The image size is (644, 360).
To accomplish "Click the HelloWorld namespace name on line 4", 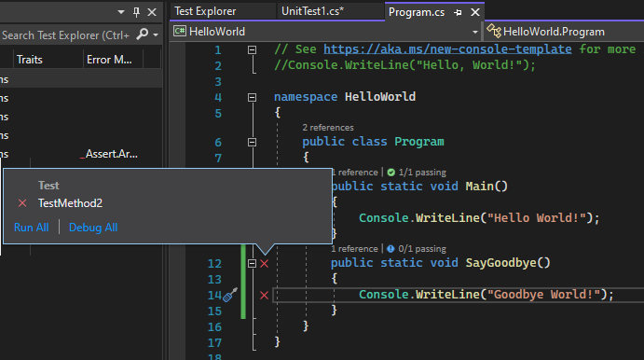I will tap(380, 97).
